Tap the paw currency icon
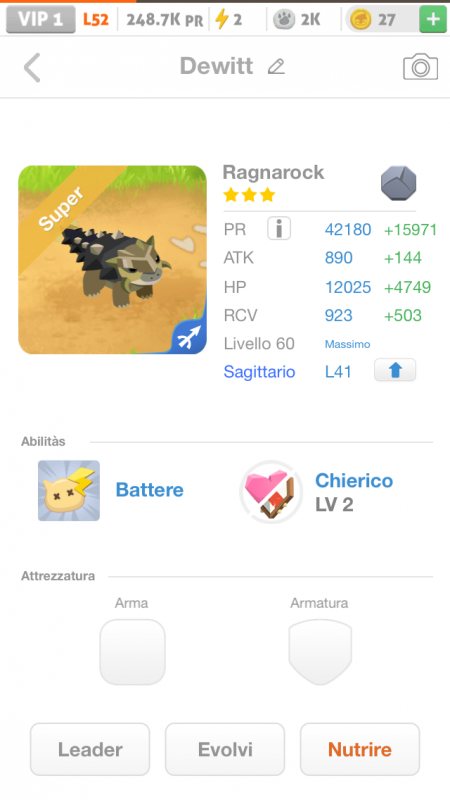Viewport: 450px width, 800px height. [x=284, y=20]
